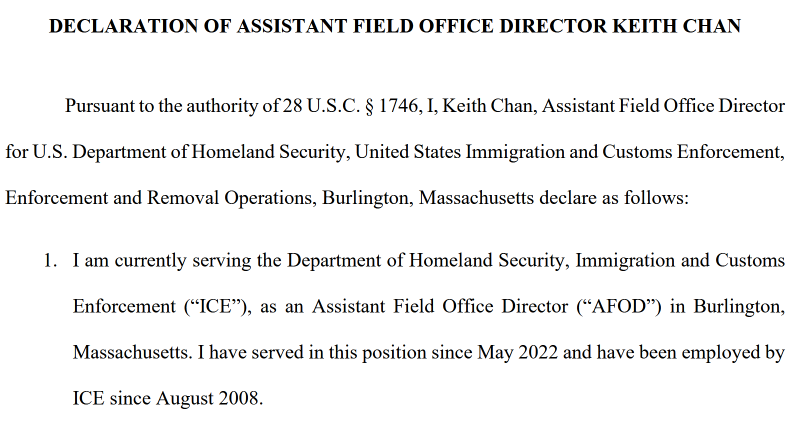Click the paragraph number "1."
The width and height of the screenshot is (800, 426).
(50, 261)
